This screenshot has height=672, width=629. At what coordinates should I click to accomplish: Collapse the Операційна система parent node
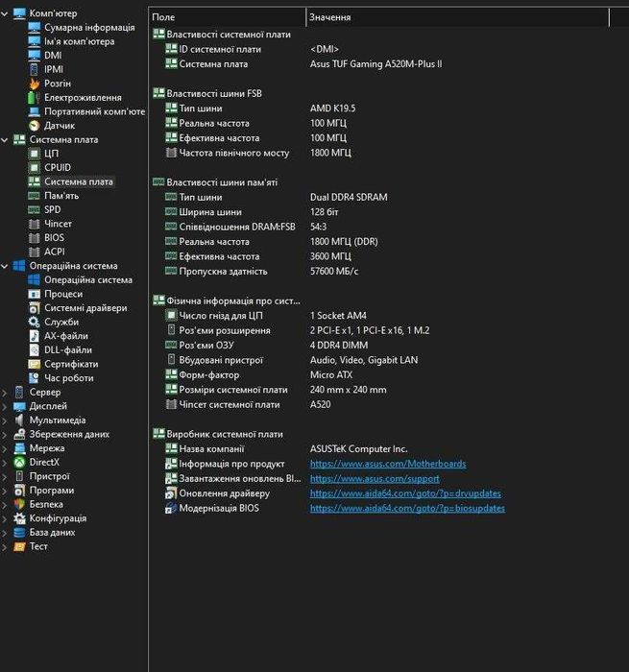(x=5, y=266)
